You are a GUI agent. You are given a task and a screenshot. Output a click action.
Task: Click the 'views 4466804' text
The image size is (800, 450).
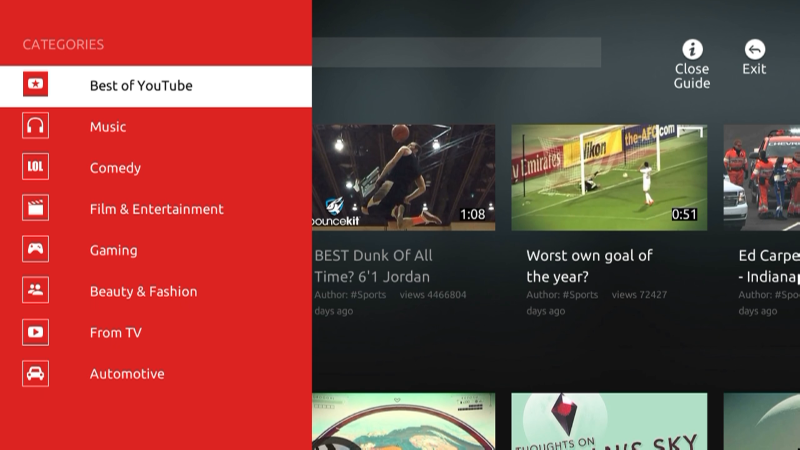(433, 295)
